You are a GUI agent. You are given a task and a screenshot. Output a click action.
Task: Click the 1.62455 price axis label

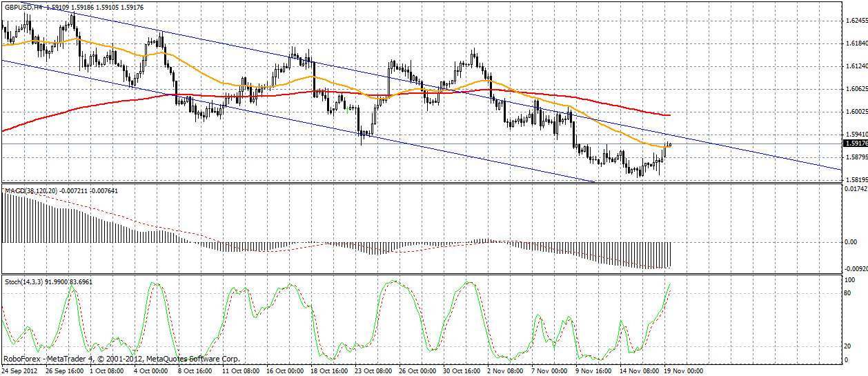[856, 21]
